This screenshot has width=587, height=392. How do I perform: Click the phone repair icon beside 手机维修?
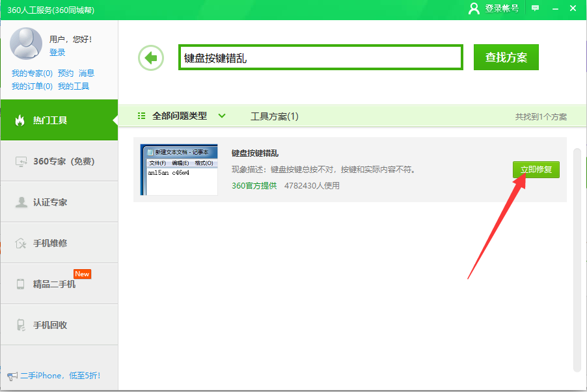pyautogui.click(x=21, y=243)
